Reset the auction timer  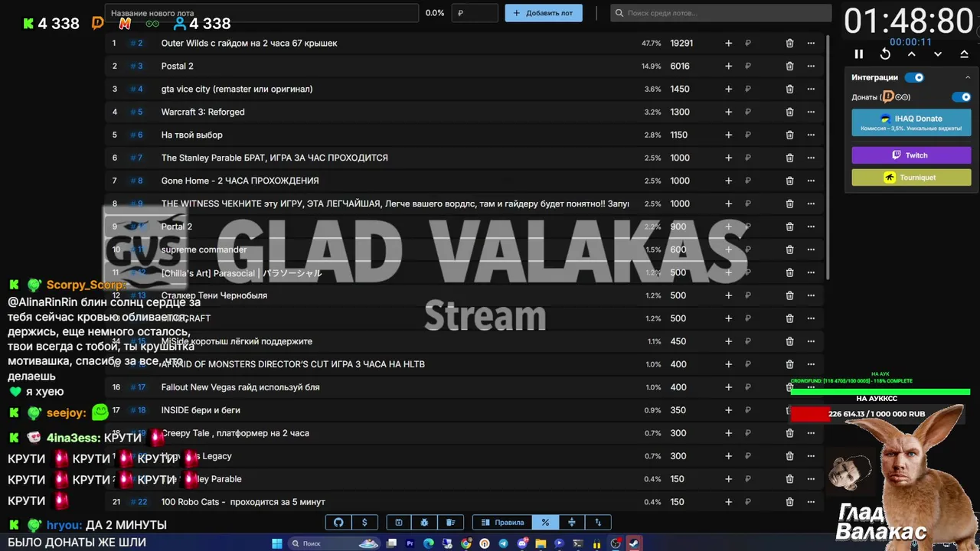click(885, 54)
